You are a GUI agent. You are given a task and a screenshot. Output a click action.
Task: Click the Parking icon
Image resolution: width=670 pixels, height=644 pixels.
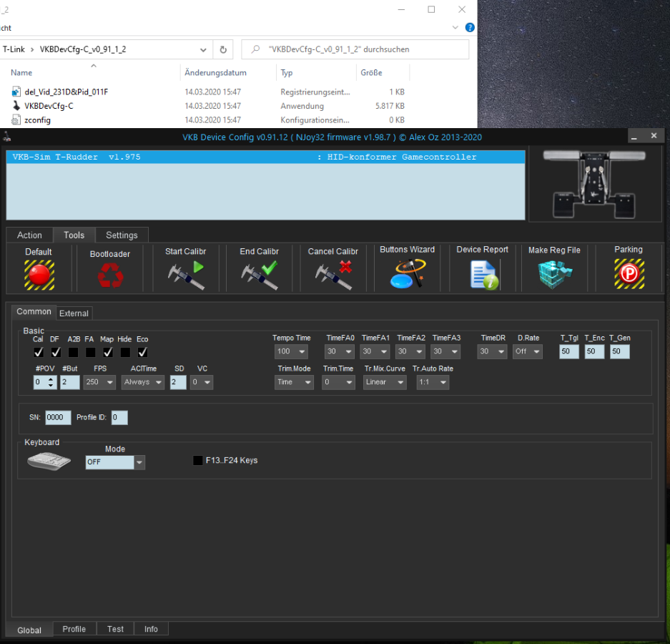point(629,273)
